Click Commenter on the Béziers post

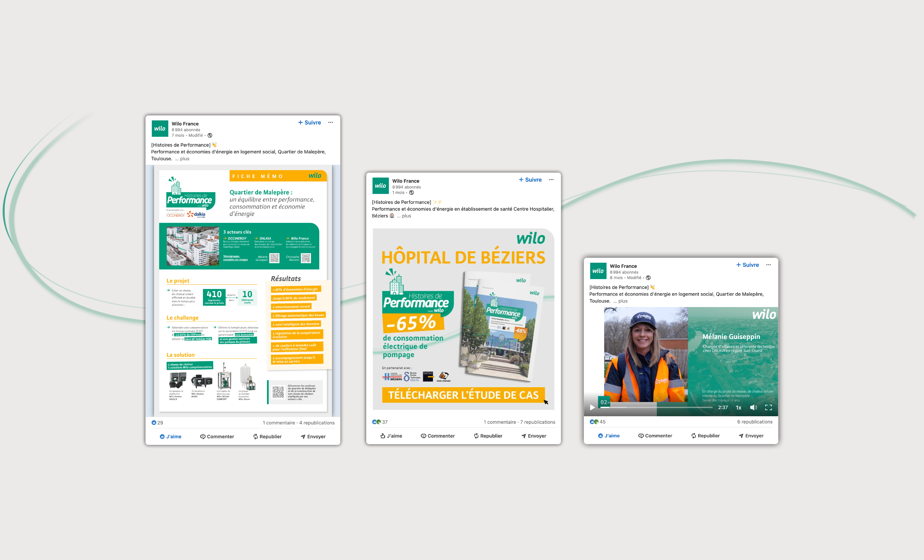438,436
